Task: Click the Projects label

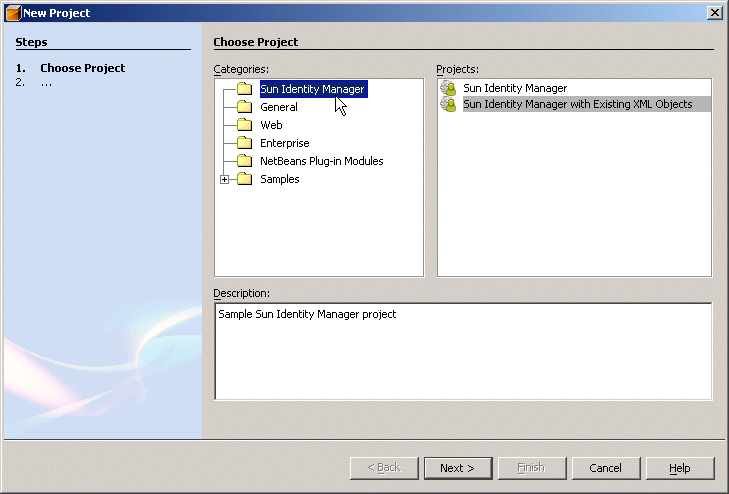Action: point(457,69)
